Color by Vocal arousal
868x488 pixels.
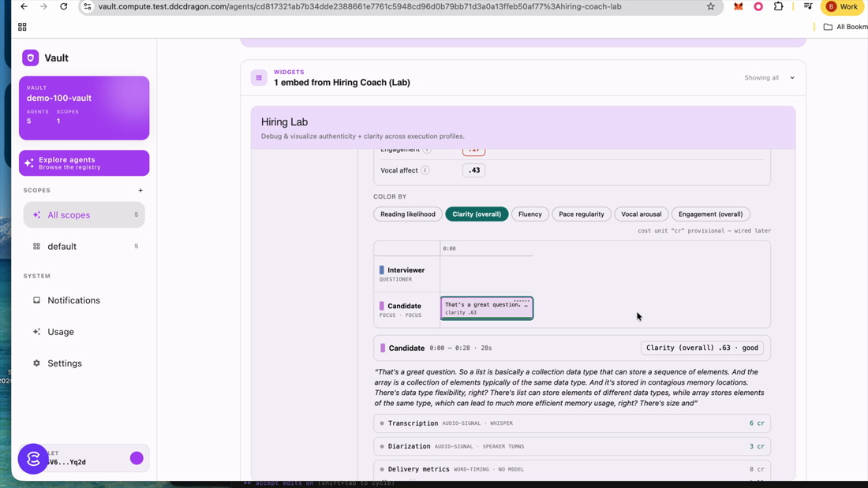pyautogui.click(x=641, y=214)
